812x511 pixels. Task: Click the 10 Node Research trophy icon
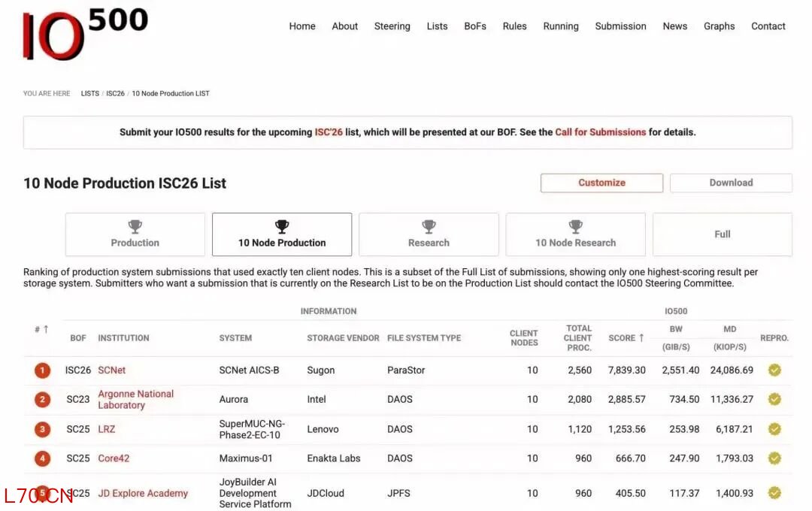[x=576, y=226]
